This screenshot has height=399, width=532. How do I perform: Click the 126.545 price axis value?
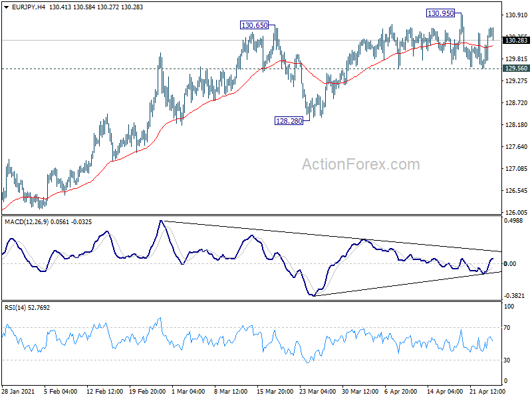coord(516,191)
